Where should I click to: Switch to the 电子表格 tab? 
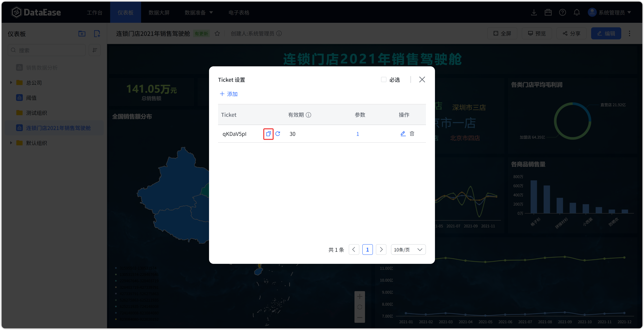239,13
